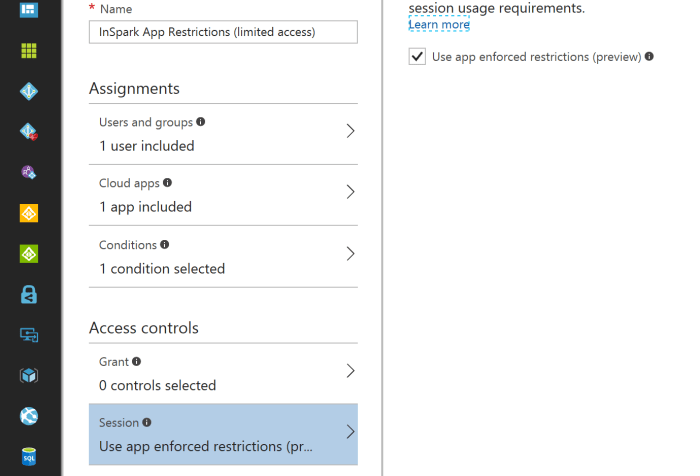Viewport: 700px width, 476px height.
Task: Click the Learn more link
Action: (438, 25)
